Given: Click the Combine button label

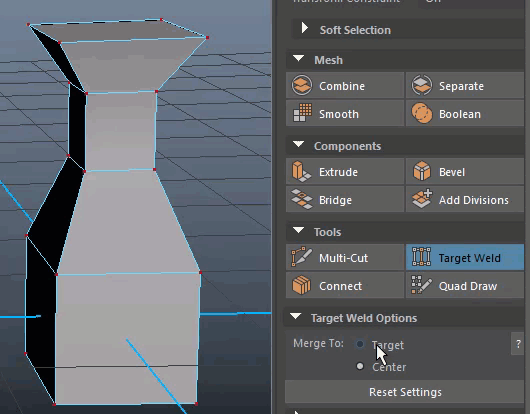Looking at the screenshot, I should tap(342, 86).
